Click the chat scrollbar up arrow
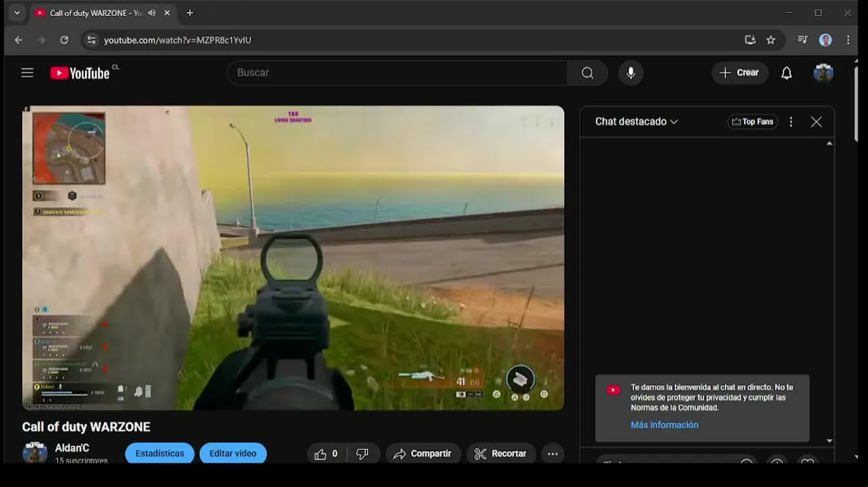Viewport: 868px width, 487px height. [829, 143]
